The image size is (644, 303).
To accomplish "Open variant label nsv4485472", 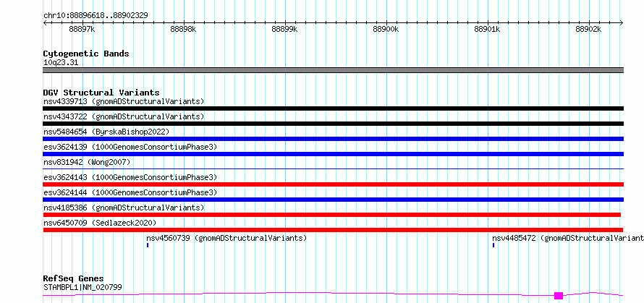I will pos(568,238).
